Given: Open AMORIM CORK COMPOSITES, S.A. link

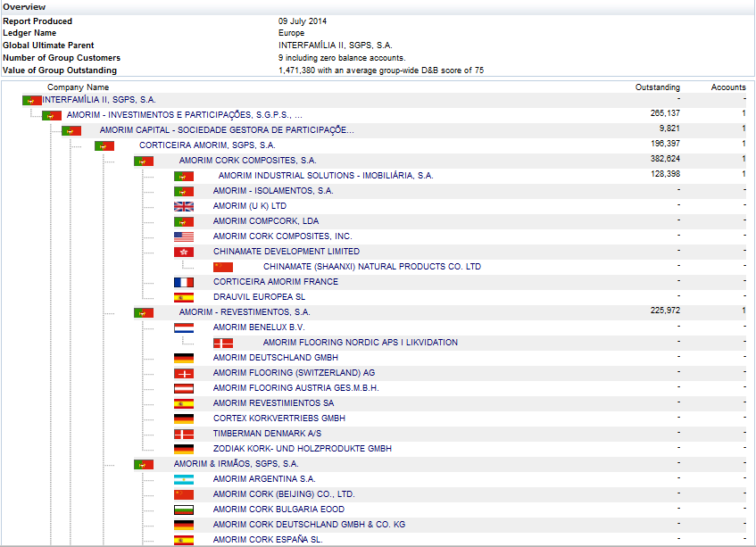Looking at the screenshot, I should click(248, 161).
